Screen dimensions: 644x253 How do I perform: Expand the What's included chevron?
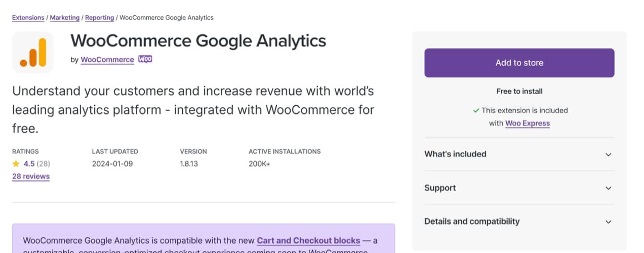[609, 154]
